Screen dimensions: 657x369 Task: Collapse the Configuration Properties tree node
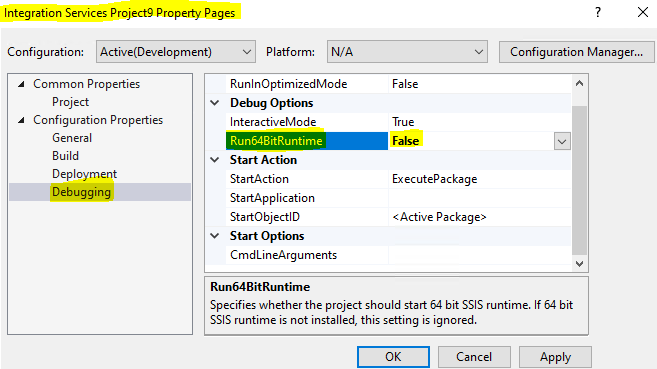[21, 121]
